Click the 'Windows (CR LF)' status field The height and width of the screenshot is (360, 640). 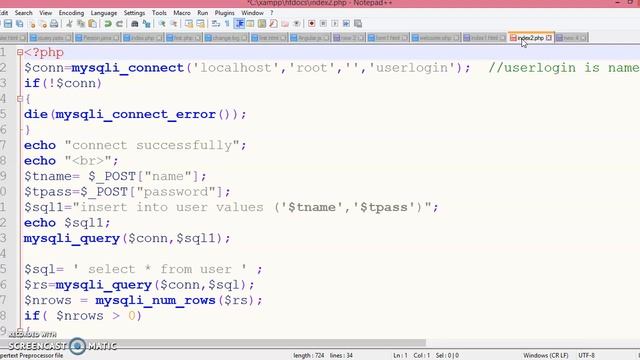(546, 356)
